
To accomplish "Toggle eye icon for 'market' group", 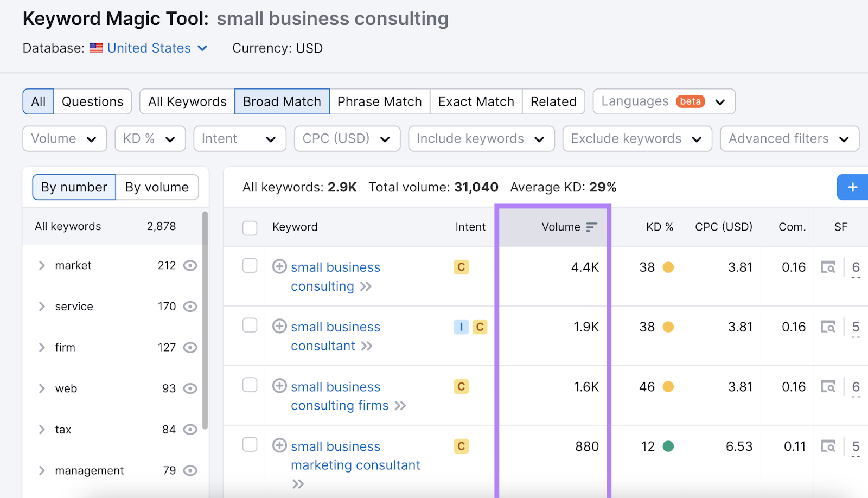I will coord(190,265).
